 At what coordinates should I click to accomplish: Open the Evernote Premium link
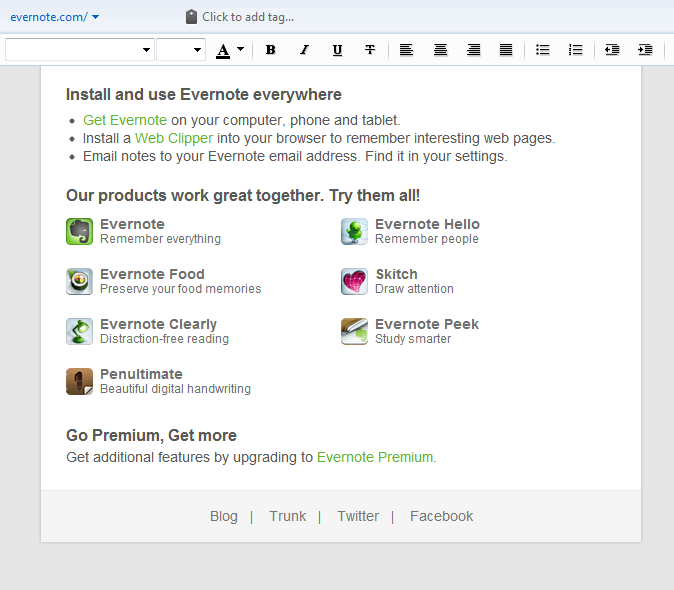pos(375,457)
